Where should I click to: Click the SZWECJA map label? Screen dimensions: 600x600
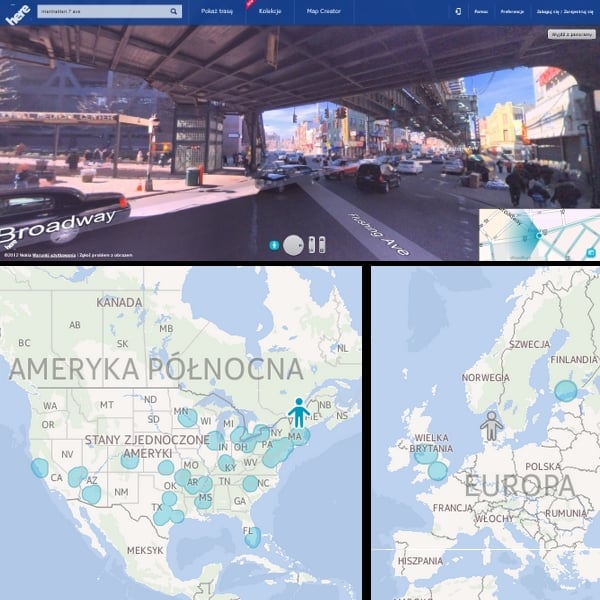coord(530,344)
